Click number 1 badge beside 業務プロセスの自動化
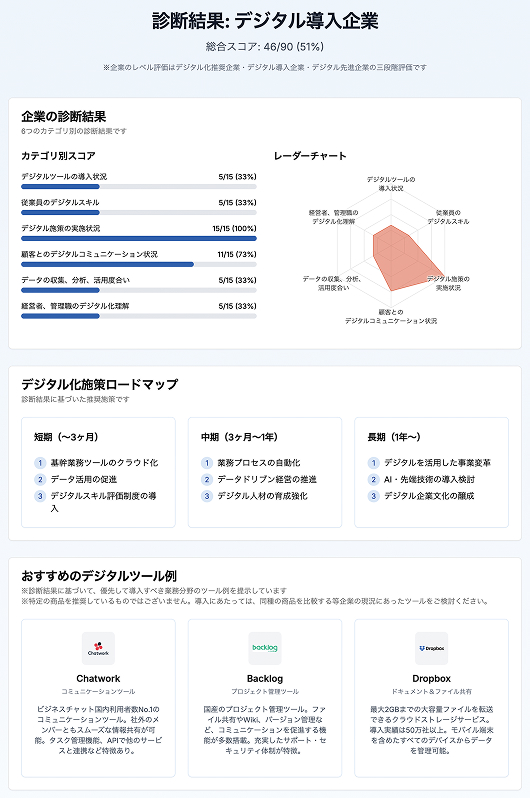The image size is (530, 798). click(206, 463)
